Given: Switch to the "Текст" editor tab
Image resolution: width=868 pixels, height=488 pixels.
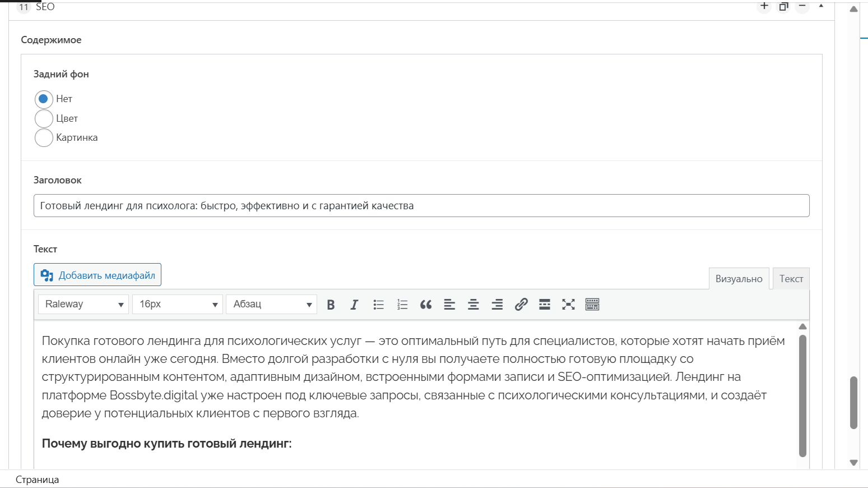Looking at the screenshot, I should (791, 279).
